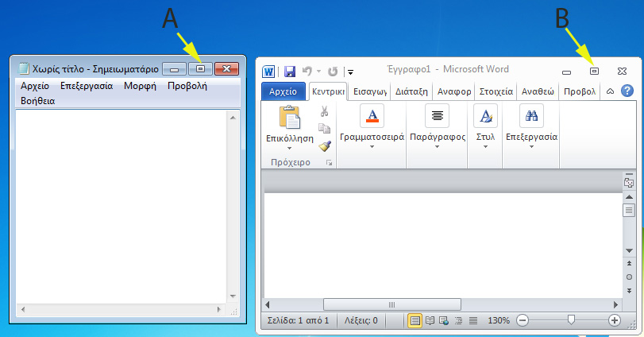Image resolution: width=644 pixels, height=337 pixels.
Task: Switch to Full Screen Reading view icon
Action: [x=430, y=320]
